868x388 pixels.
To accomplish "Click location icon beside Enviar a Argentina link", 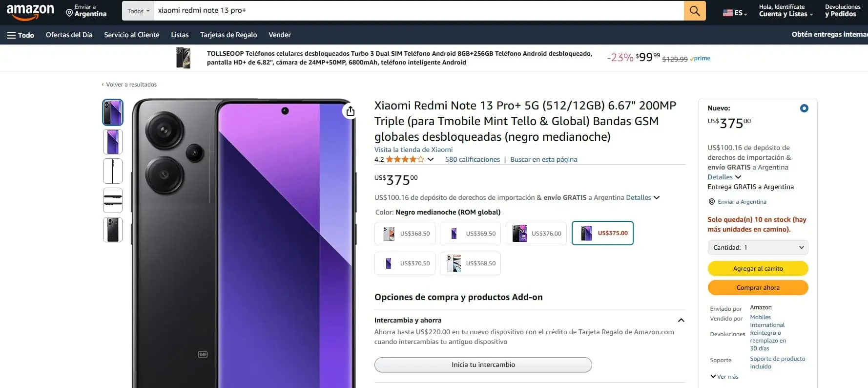I will [711, 202].
